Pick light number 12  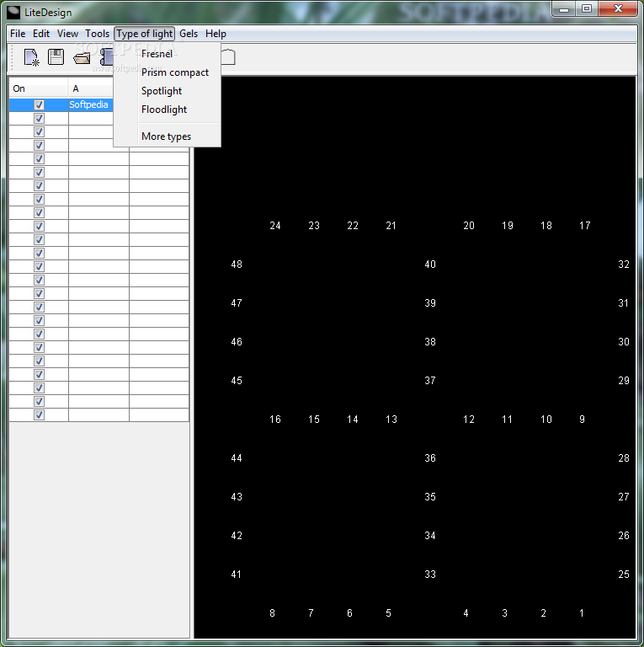(x=469, y=420)
